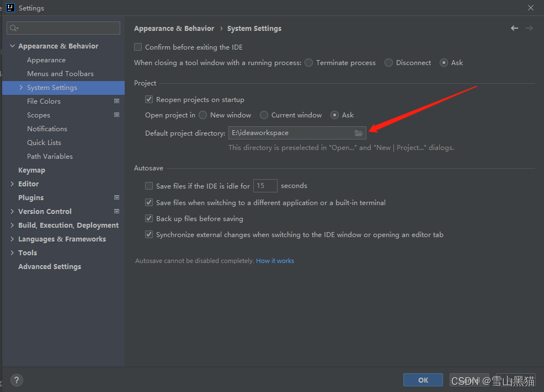This screenshot has height=392, width=544.
Task: Click the search magnifier icon
Action: pos(14,28)
